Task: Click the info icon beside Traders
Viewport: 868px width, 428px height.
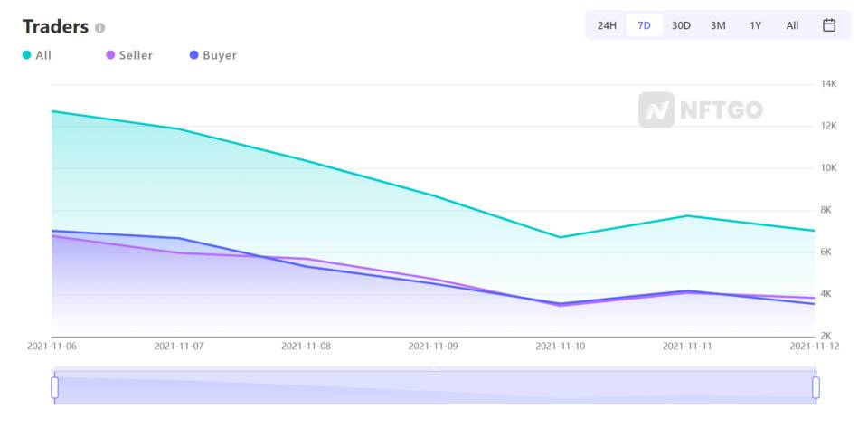Action: tap(99, 28)
